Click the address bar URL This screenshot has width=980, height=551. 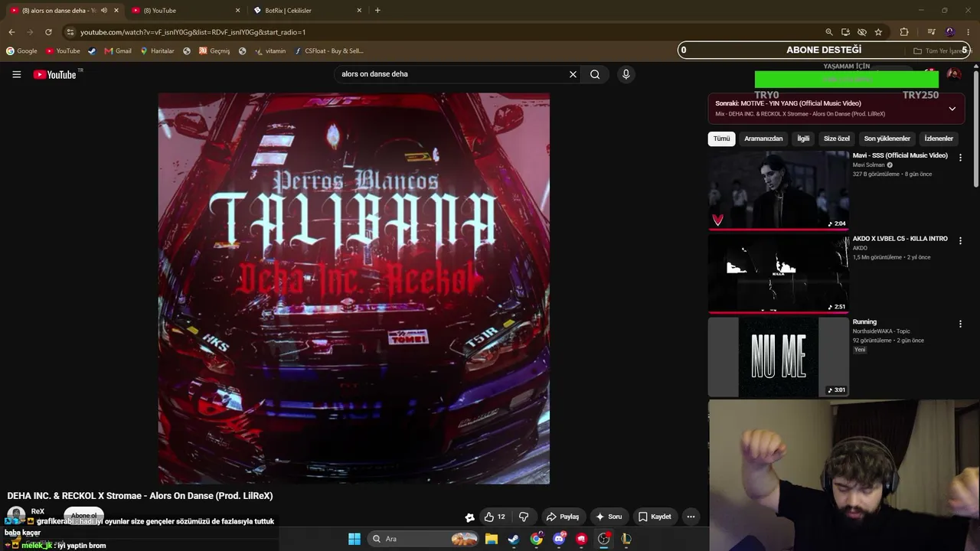(193, 32)
